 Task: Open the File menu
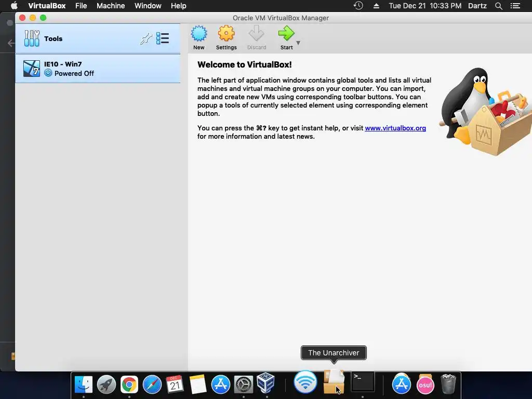(x=81, y=6)
